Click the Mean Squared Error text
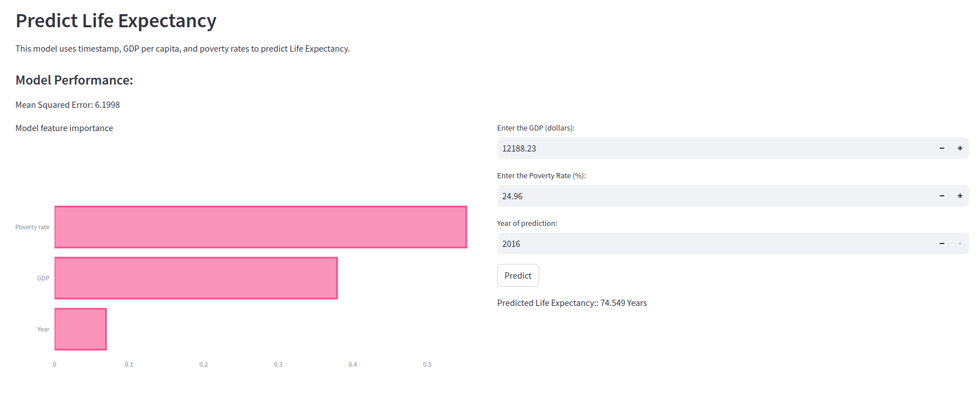 pos(68,104)
